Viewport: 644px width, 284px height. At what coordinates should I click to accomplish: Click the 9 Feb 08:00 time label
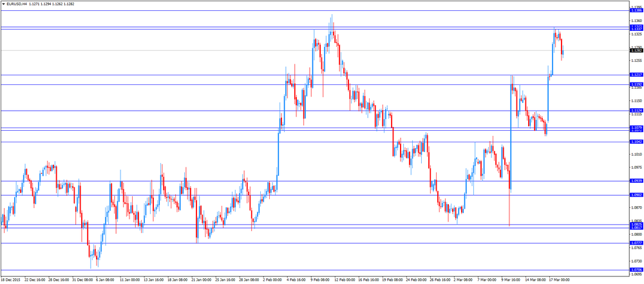click(x=320, y=280)
